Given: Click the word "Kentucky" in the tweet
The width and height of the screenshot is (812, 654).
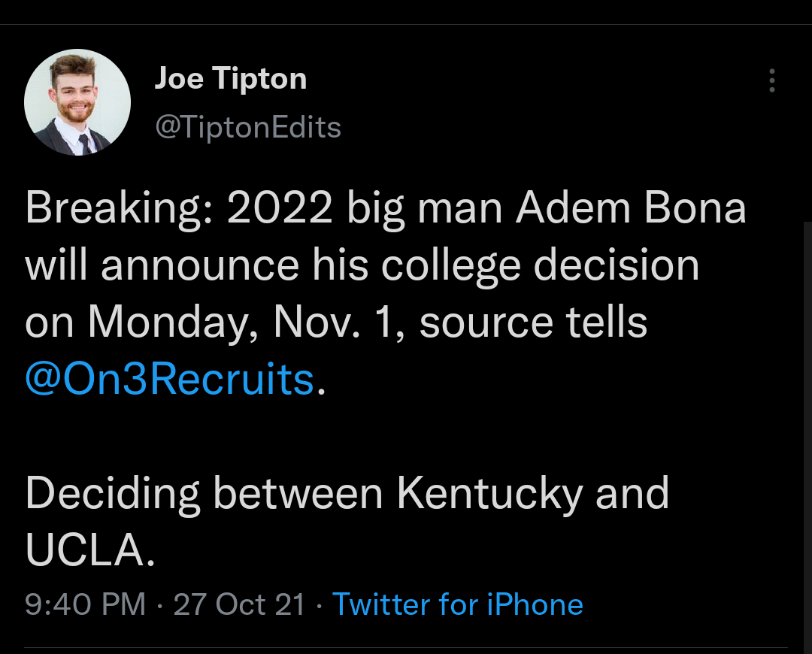Looking at the screenshot, I should pyautogui.click(x=489, y=494).
